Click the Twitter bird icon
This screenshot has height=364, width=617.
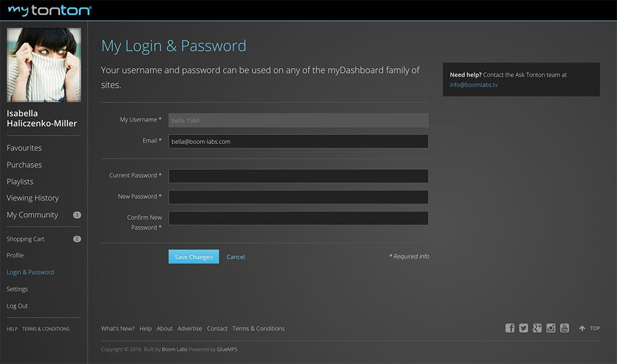524,328
